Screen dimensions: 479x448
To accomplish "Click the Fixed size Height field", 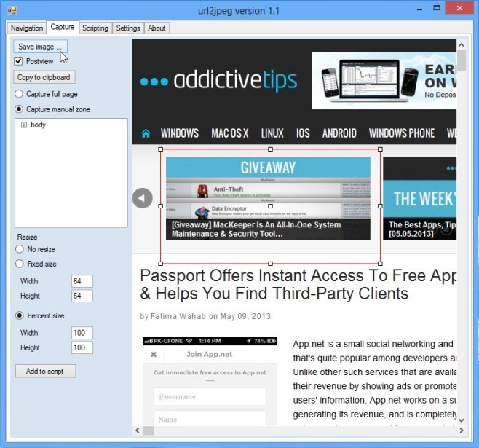I will click(82, 296).
